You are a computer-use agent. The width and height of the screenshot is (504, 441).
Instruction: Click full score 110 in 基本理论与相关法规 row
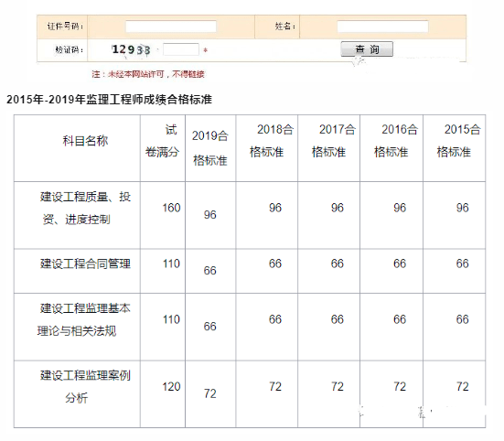click(171, 319)
